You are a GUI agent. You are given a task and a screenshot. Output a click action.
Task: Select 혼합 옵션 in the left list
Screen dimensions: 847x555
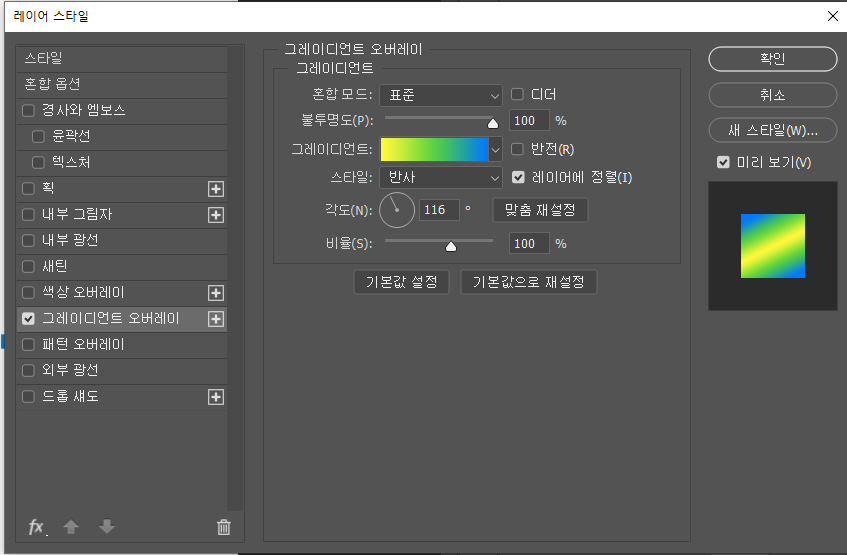[53, 84]
